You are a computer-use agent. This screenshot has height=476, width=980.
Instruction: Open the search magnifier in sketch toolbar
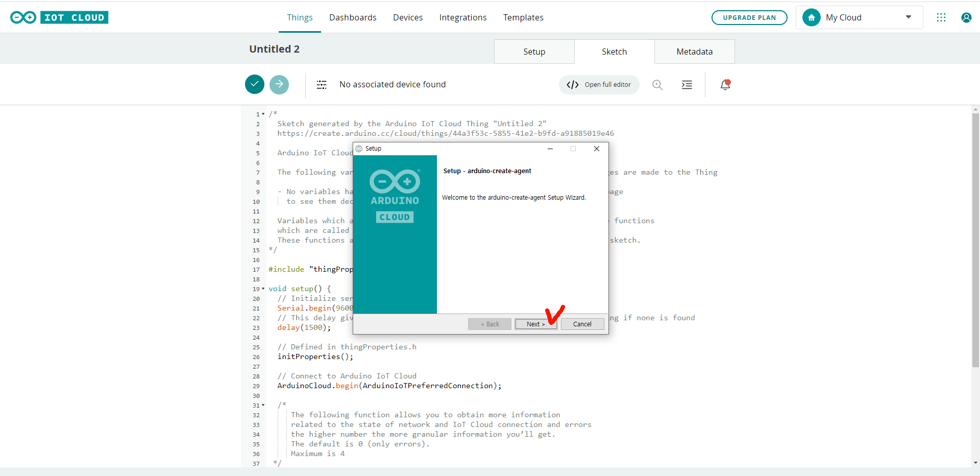pyautogui.click(x=657, y=85)
